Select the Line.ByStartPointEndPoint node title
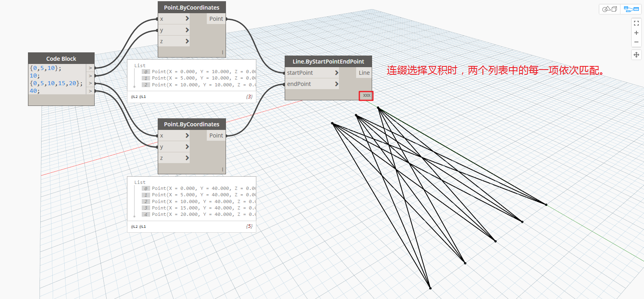Screen dimensions: 644x299 click(328, 61)
